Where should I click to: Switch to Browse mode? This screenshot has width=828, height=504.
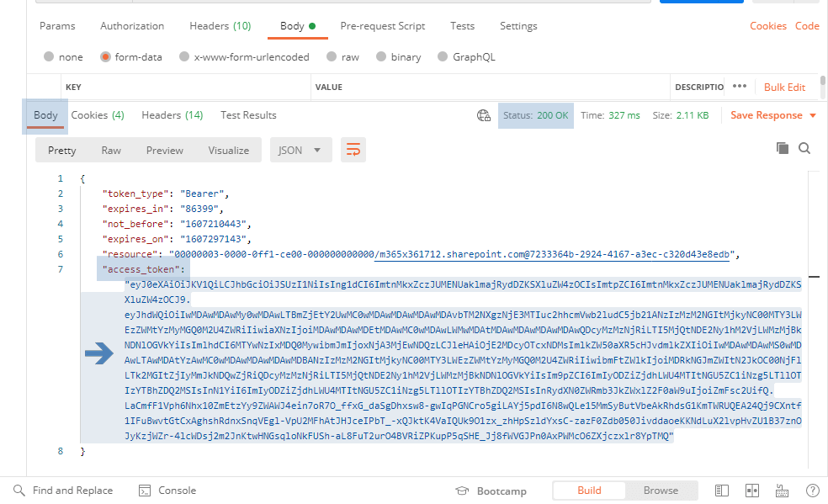[661, 491]
